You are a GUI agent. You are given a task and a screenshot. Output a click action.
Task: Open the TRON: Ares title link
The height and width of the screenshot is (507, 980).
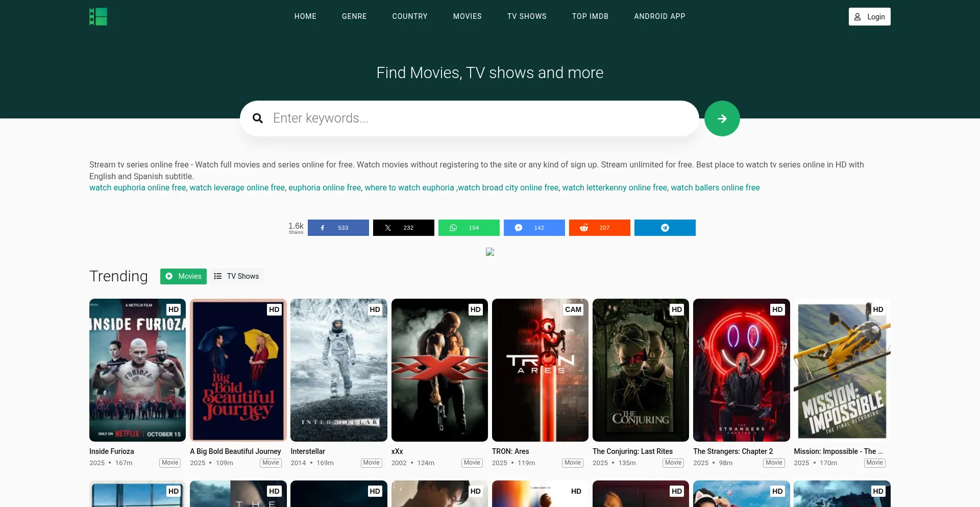[510, 451]
